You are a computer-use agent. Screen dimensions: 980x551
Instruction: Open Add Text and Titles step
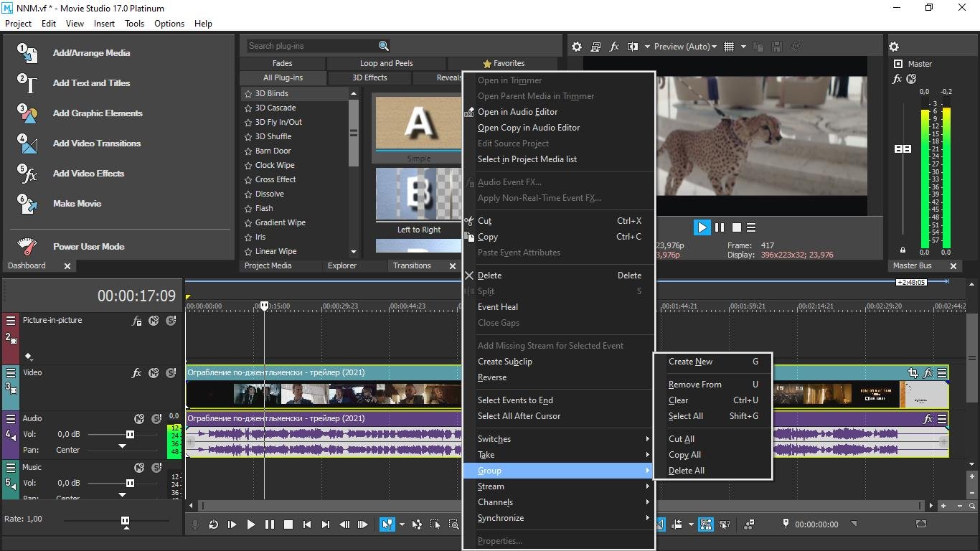click(x=91, y=83)
